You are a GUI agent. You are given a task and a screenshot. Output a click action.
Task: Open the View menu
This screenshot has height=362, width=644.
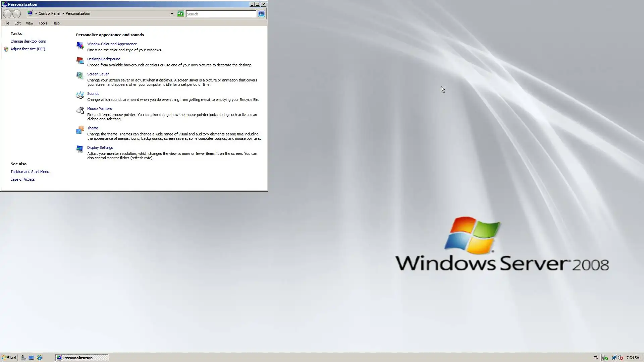pos(30,23)
